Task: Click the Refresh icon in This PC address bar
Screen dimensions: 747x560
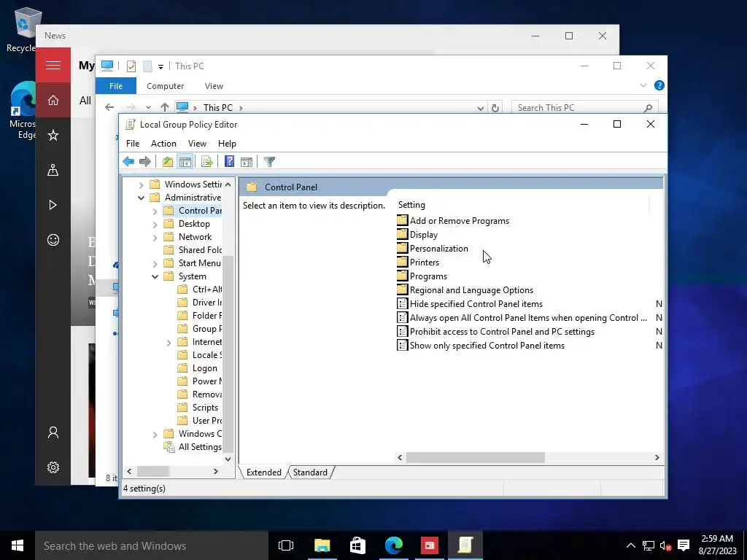Action: pyautogui.click(x=495, y=108)
